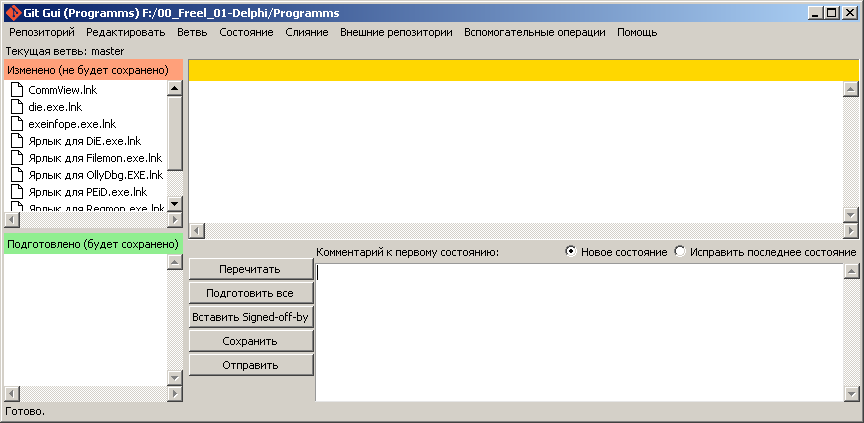Click left arrow of staged list horizontal scrollbar

(12, 393)
